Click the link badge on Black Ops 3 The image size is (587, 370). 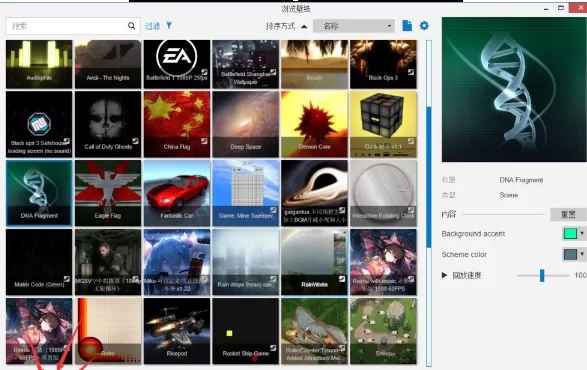(x=411, y=72)
